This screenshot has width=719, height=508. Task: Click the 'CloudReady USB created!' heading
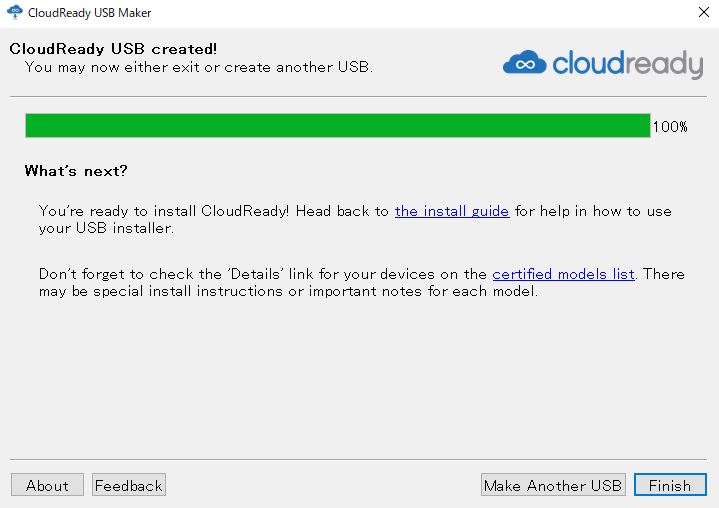click(x=113, y=48)
